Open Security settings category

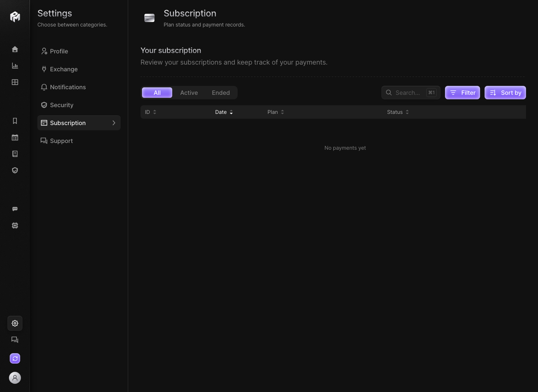point(79,105)
